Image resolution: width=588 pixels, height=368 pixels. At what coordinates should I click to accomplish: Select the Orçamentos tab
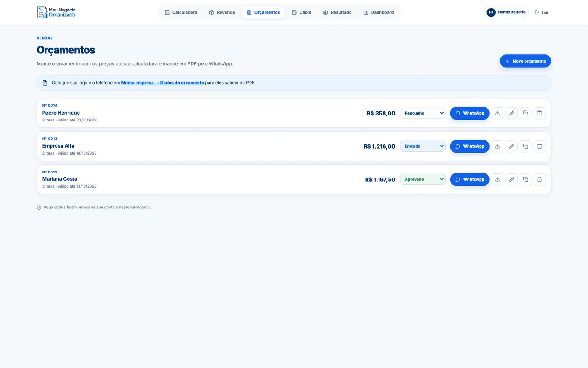[263, 12]
